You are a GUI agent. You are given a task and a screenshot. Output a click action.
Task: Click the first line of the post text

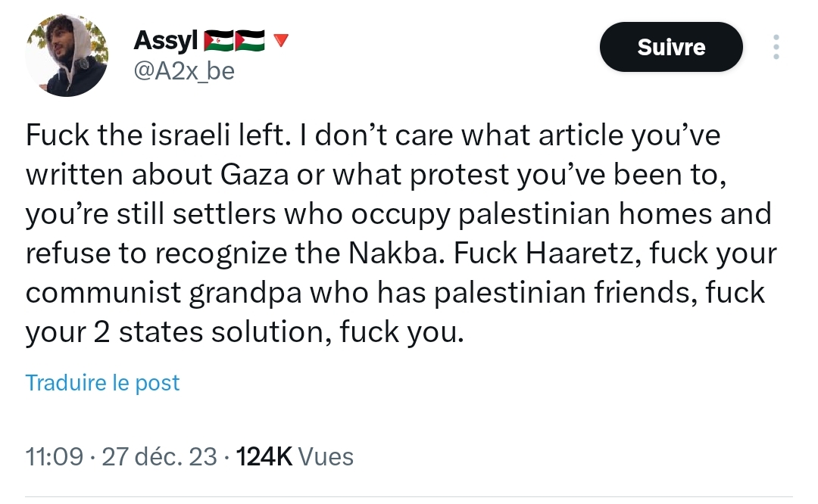373,135
